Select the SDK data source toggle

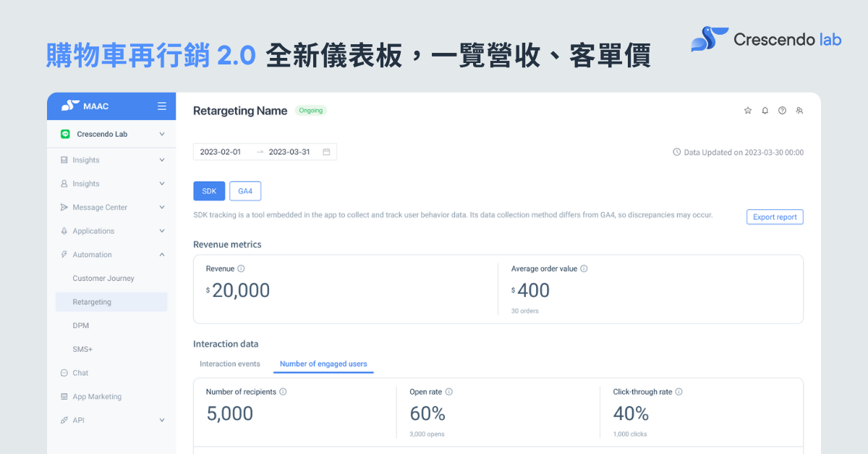click(209, 191)
